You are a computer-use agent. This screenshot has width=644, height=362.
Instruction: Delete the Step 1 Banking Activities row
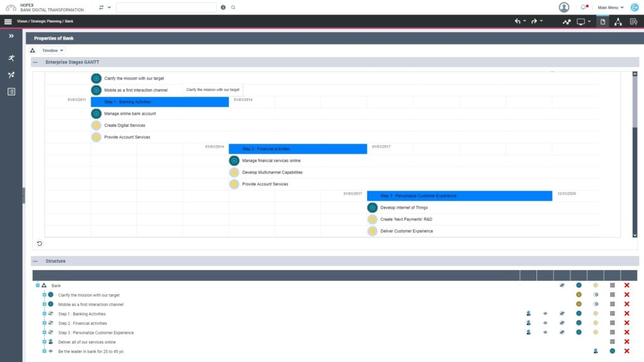pyautogui.click(x=626, y=313)
